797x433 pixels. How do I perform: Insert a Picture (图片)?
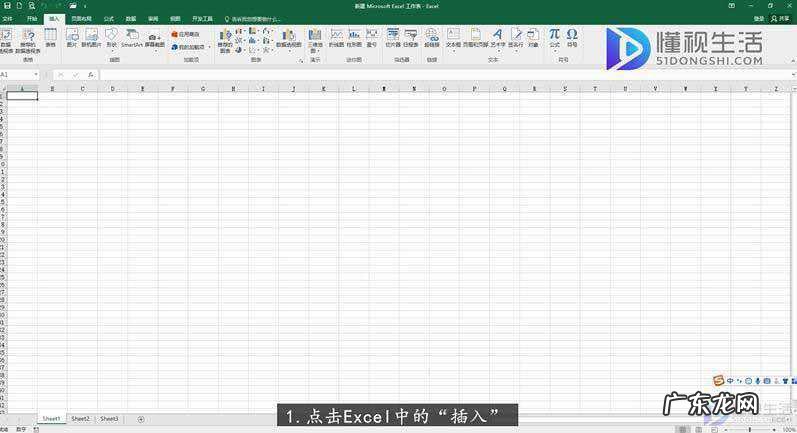72,38
